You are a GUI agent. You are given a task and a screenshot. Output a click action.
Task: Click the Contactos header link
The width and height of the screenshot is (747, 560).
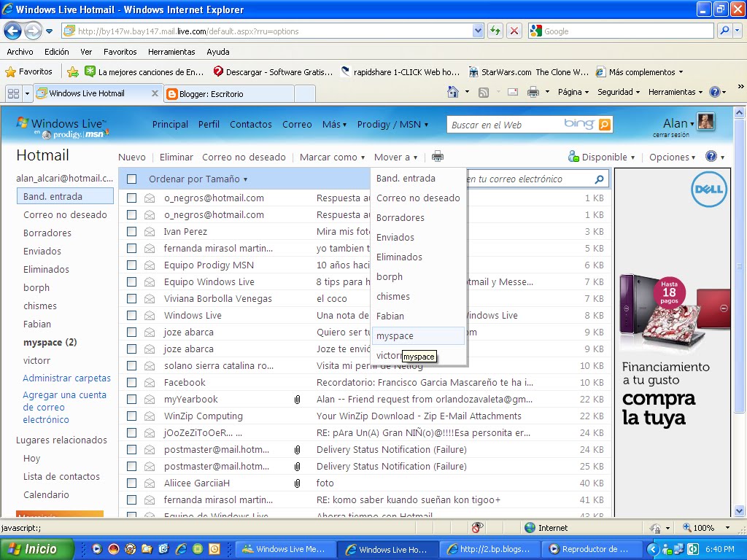[251, 124]
